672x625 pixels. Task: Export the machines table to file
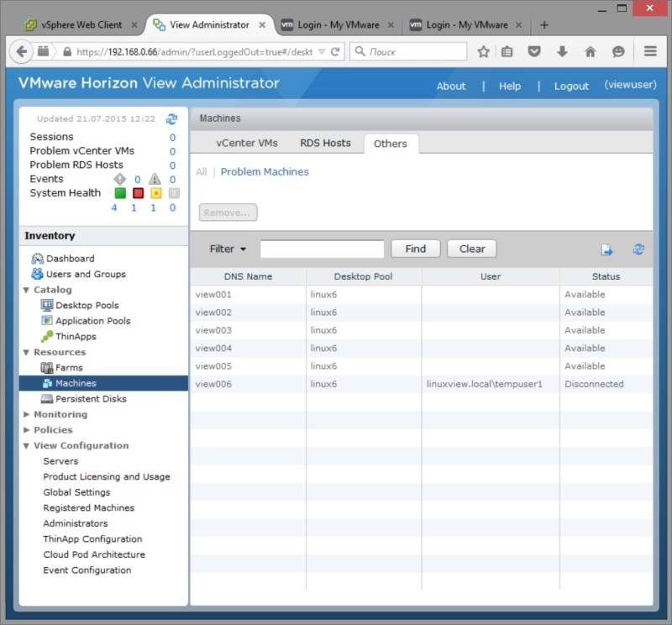pyautogui.click(x=606, y=249)
